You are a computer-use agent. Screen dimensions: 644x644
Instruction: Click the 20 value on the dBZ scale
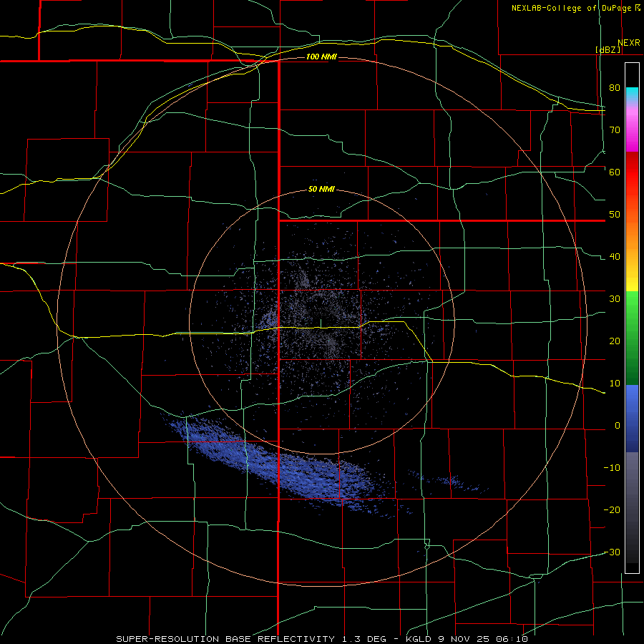615,341
